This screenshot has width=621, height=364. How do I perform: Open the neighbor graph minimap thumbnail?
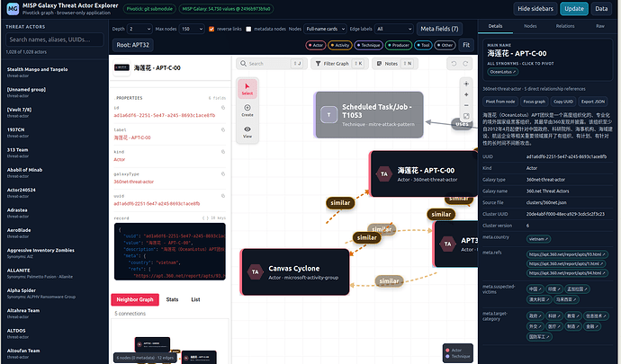point(170,342)
